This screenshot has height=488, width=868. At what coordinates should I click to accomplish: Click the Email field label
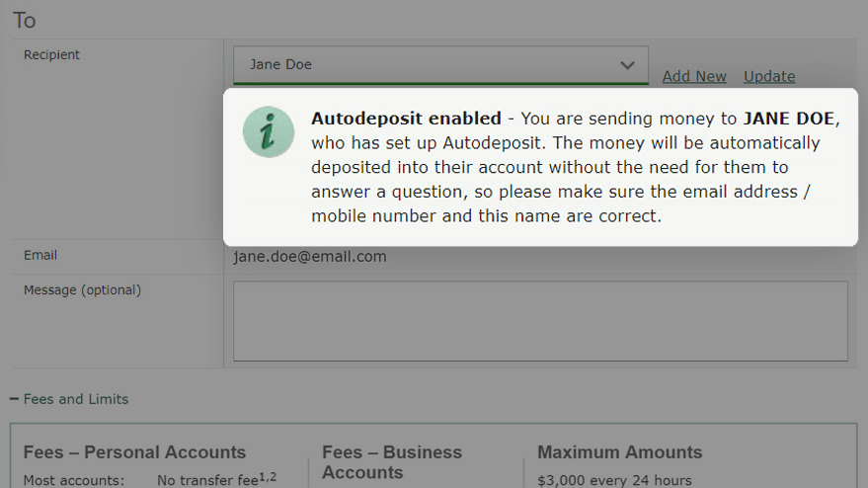(39, 255)
